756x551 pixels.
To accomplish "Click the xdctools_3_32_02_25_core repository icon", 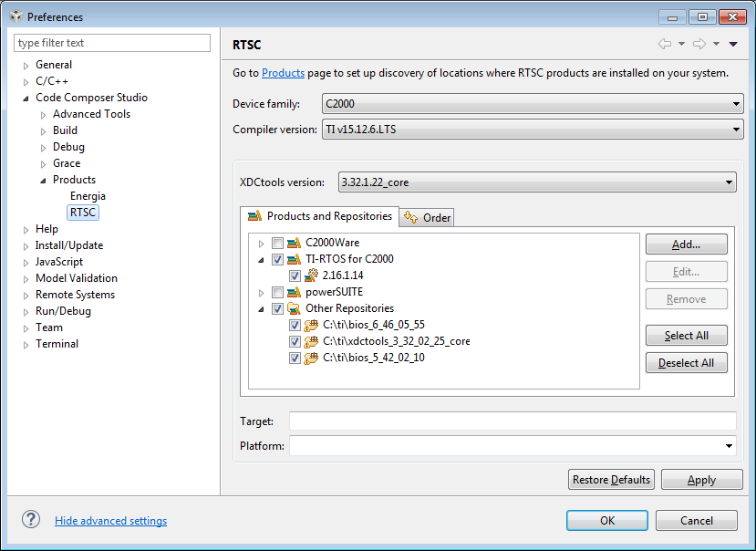I will [x=311, y=341].
